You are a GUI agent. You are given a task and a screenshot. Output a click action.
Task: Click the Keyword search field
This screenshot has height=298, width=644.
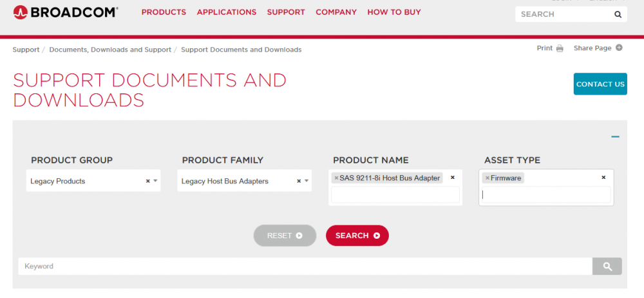305,266
